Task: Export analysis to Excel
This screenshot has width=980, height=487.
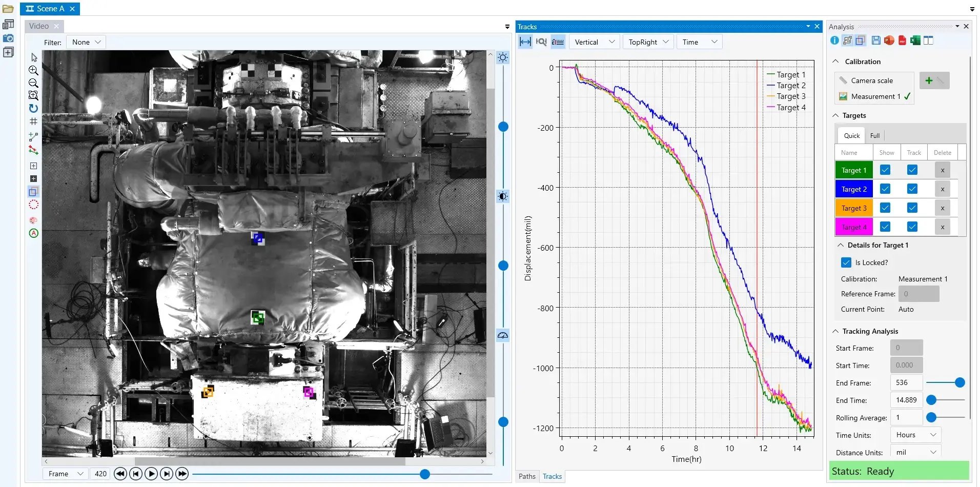Action: click(915, 40)
